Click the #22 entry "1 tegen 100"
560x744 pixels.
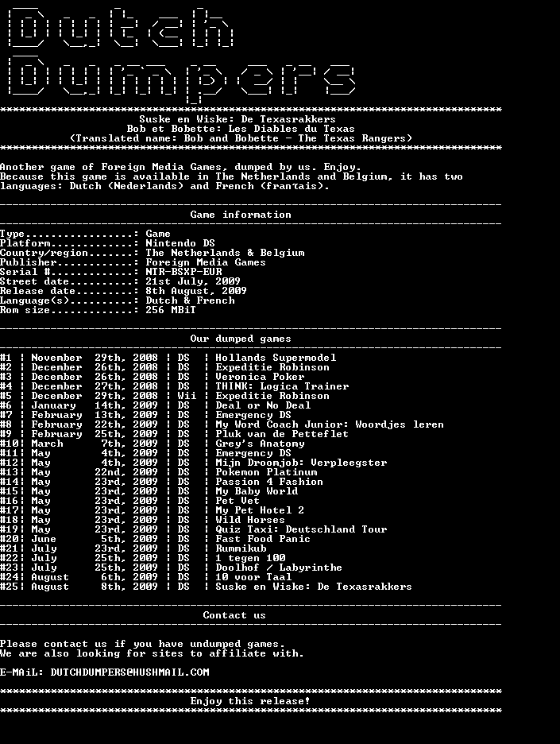pos(250,558)
